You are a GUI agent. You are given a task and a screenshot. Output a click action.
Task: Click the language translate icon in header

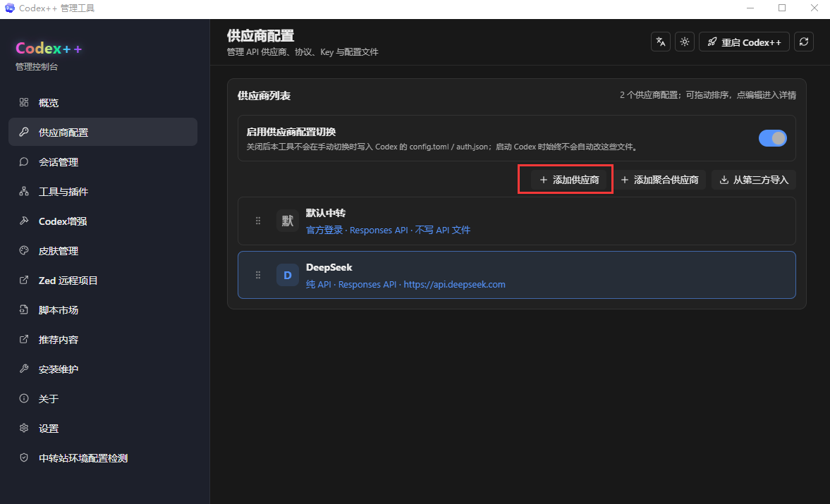point(661,42)
